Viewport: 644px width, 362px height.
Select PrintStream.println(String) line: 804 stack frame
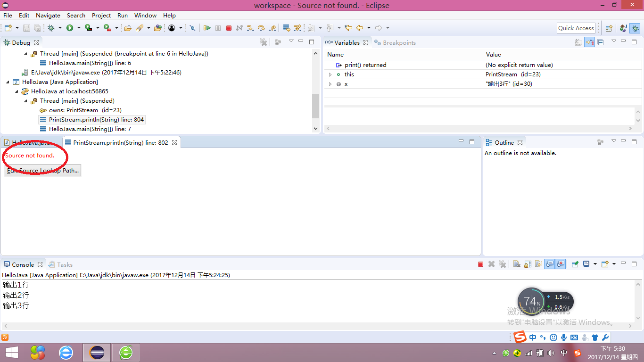pos(92,120)
